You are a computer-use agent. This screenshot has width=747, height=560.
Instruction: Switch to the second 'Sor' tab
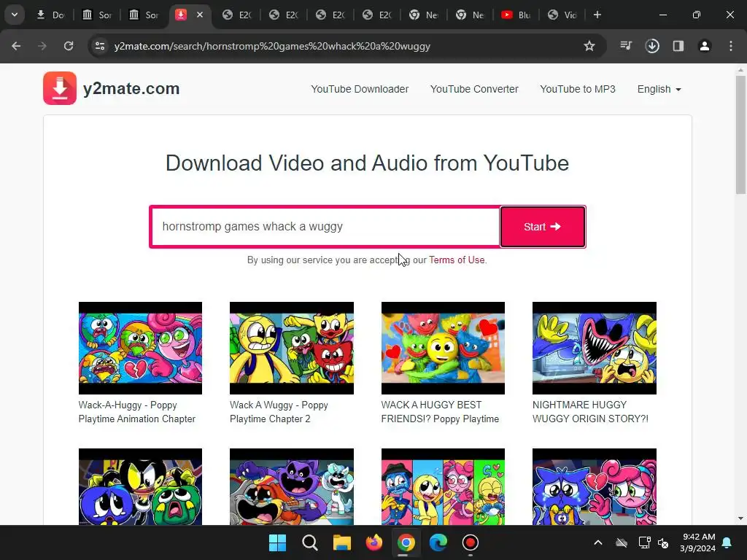point(144,15)
